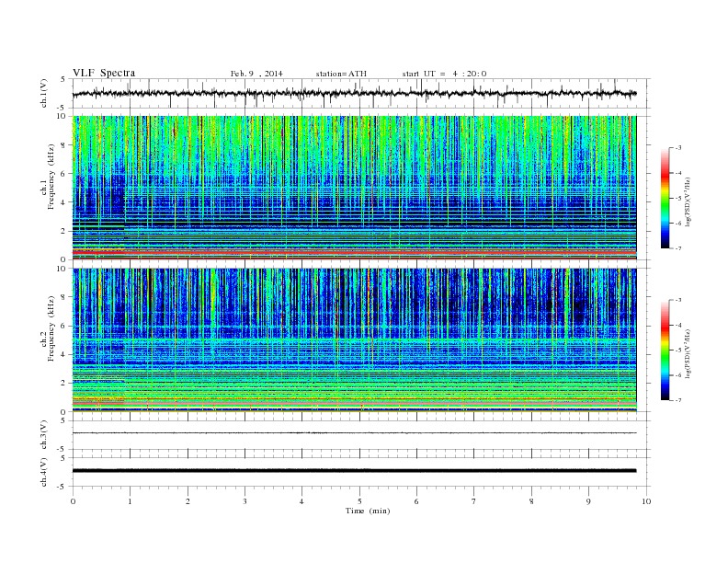The height and width of the screenshot is (563, 728).
Task: Click the "Time (min)" x-axis label
Action: (368, 511)
